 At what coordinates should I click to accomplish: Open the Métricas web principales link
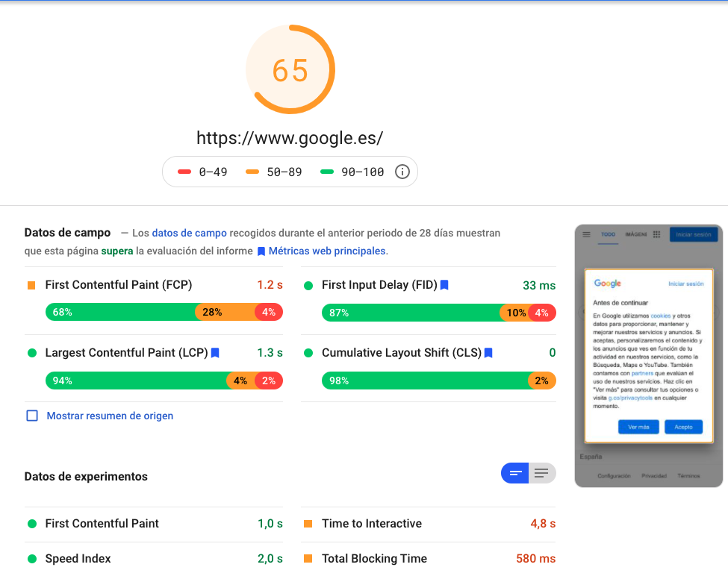327,251
